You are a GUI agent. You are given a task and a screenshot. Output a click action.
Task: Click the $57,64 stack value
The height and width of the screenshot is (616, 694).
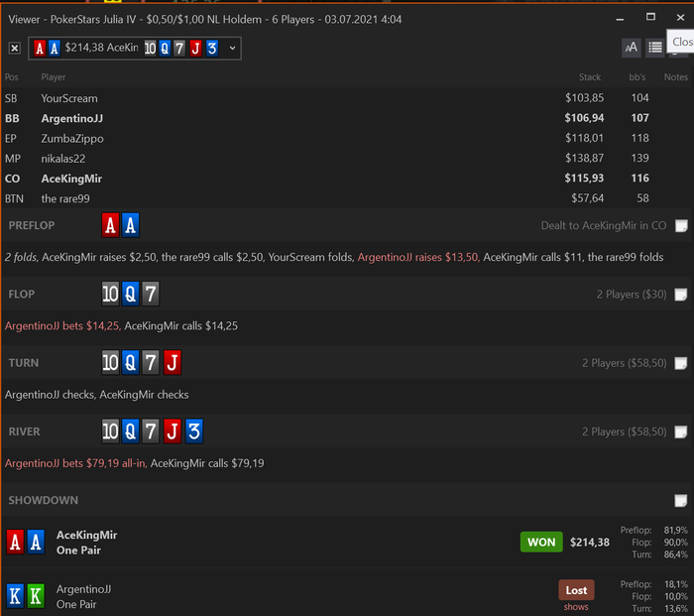coord(587,198)
